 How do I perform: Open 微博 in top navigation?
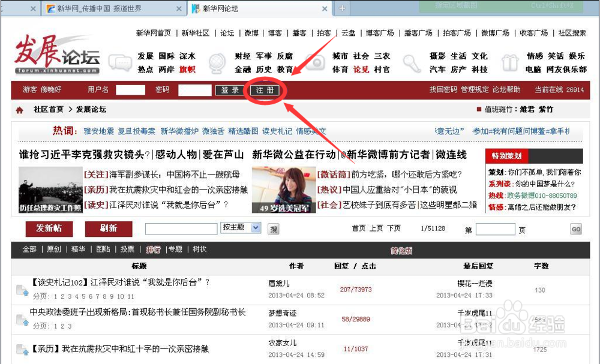[251, 33]
